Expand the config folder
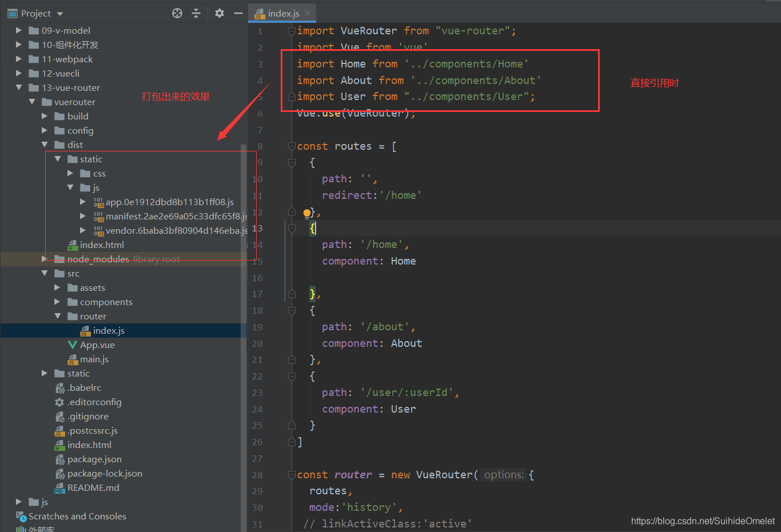Screen dimensions: 781x532 coord(45,131)
